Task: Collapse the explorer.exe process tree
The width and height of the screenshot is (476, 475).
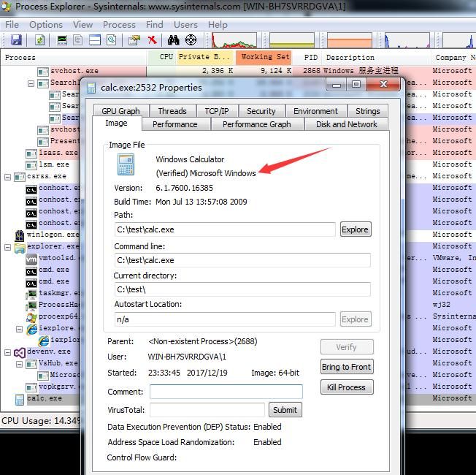Action: (7, 248)
